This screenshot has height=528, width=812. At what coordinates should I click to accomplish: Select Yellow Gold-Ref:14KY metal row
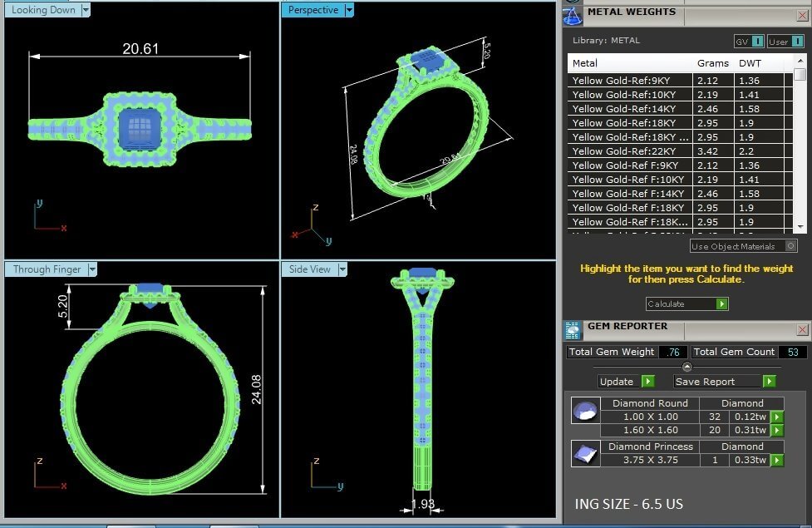point(629,109)
